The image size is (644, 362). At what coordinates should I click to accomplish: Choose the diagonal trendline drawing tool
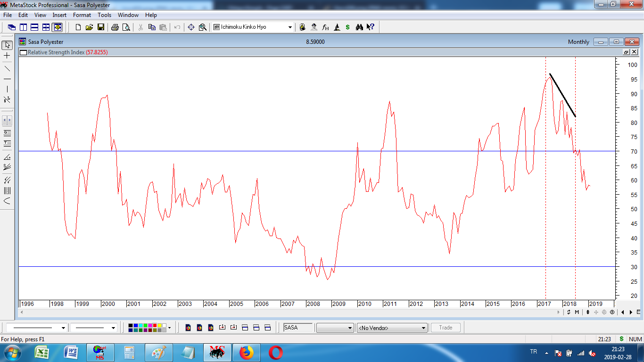click(x=7, y=68)
